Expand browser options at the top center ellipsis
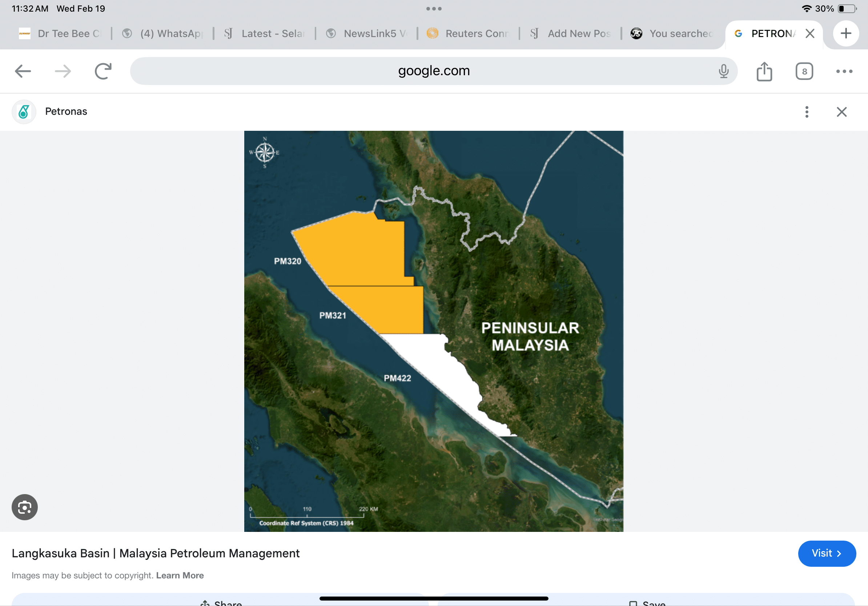The width and height of the screenshot is (868, 606). pos(434,8)
